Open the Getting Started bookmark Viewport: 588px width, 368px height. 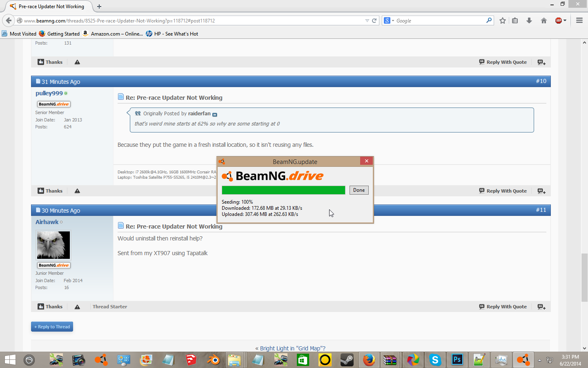tap(60, 34)
